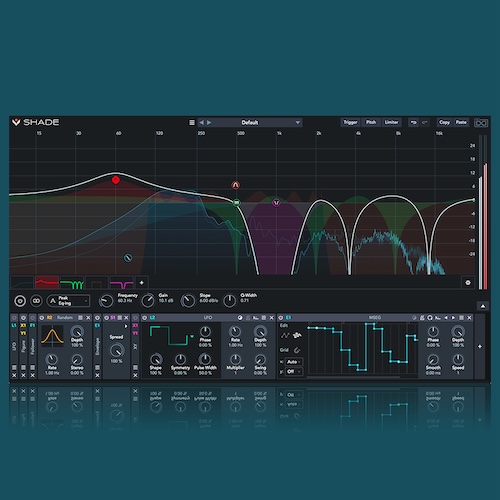Viewport: 500px width, 500px height.
Task: Click the A/B compare icon at top right
Action: [x=481, y=123]
